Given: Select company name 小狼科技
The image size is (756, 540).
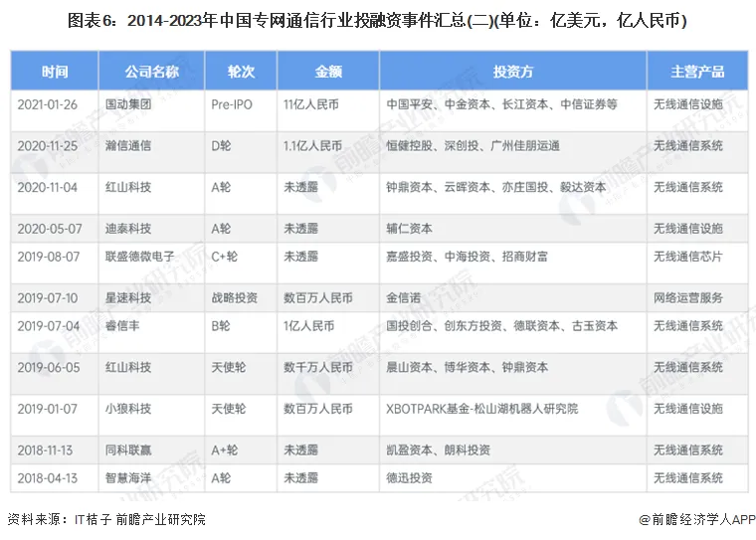Looking at the screenshot, I should (128, 409).
